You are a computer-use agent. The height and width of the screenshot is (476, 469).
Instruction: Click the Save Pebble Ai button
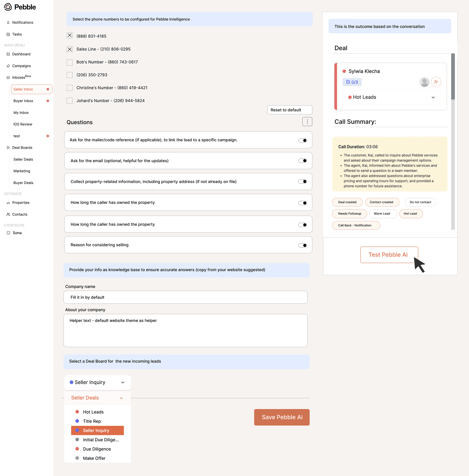(282, 417)
